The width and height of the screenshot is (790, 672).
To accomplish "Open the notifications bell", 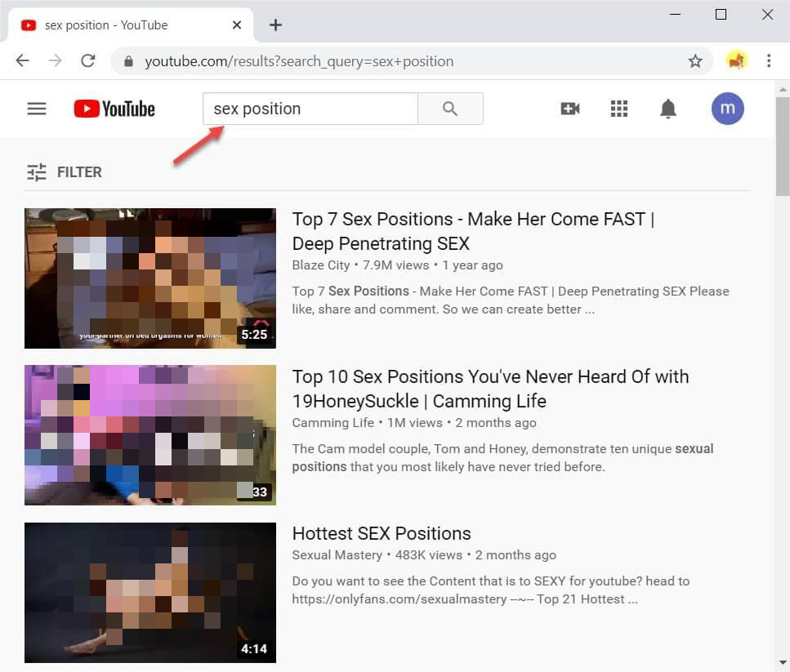I will click(x=668, y=109).
